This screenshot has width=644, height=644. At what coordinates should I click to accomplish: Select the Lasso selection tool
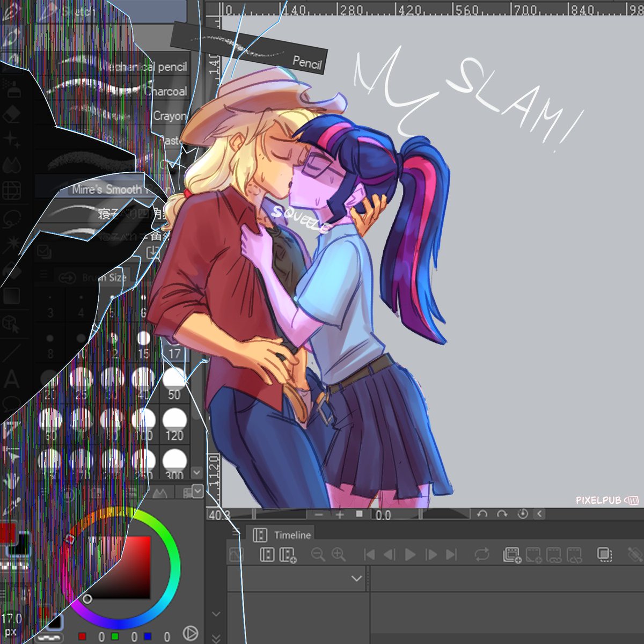click(x=11, y=218)
